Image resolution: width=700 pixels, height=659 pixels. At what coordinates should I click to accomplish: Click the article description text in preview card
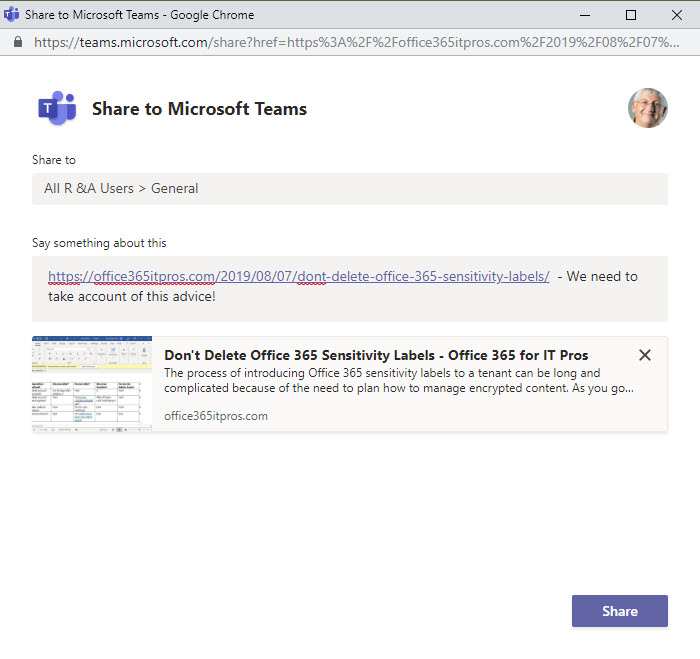click(399, 380)
